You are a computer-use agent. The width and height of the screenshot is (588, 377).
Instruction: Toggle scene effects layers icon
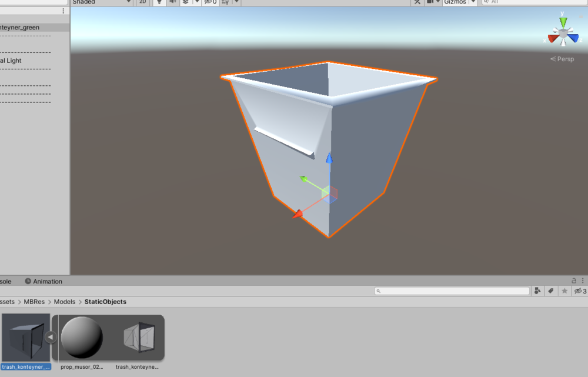click(186, 2)
